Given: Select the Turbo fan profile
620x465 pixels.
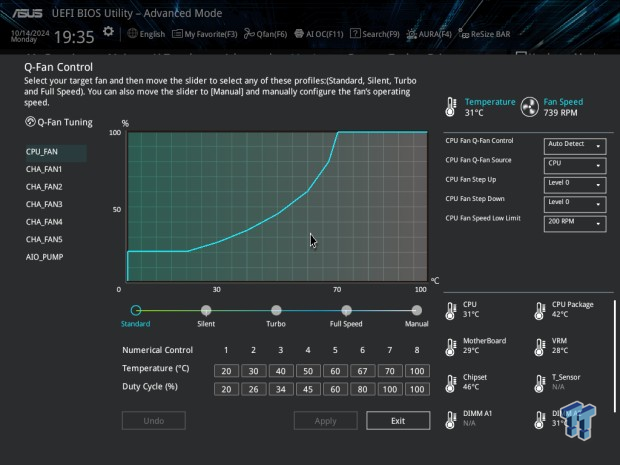Looking at the screenshot, I should point(276,311).
